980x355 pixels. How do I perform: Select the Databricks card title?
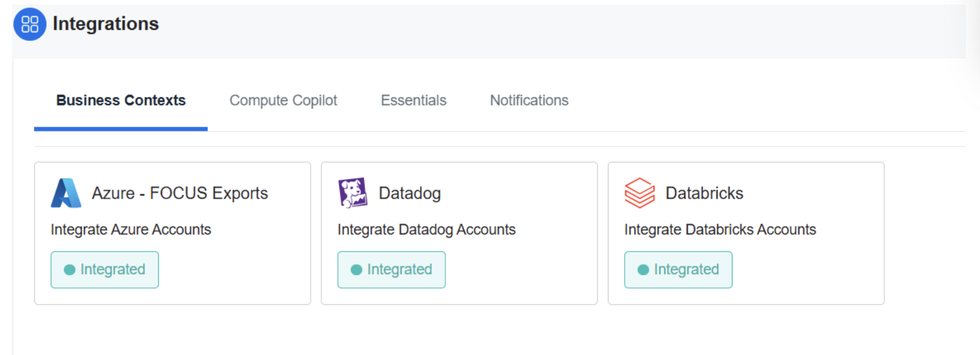pyautogui.click(x=705, y=193)
